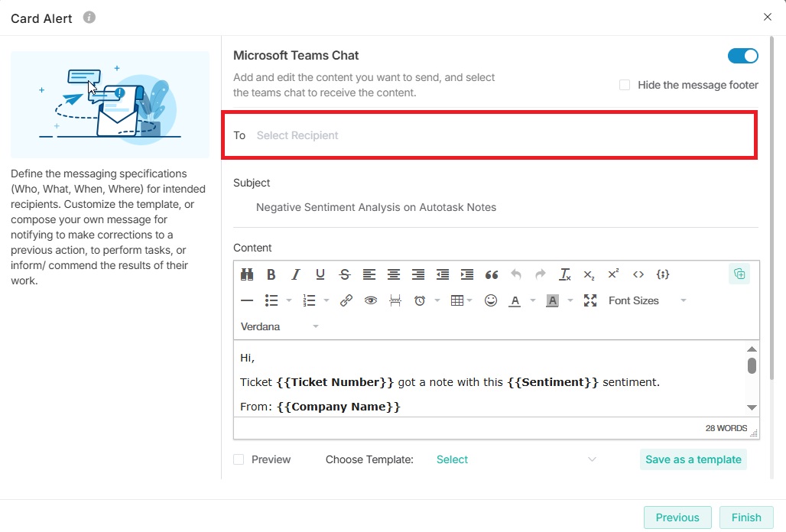Insert a link with the chain icon
This screenshot has width=786, height=532.
point(346,300)
